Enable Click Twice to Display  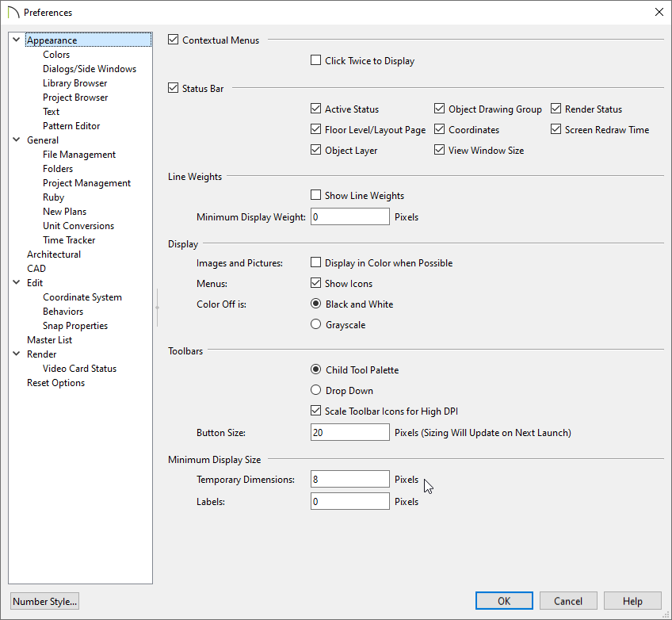316,60
